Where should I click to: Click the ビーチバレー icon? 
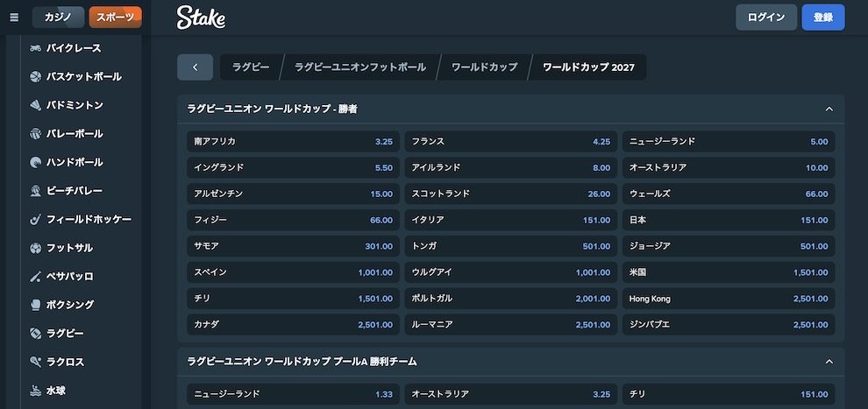35,191
